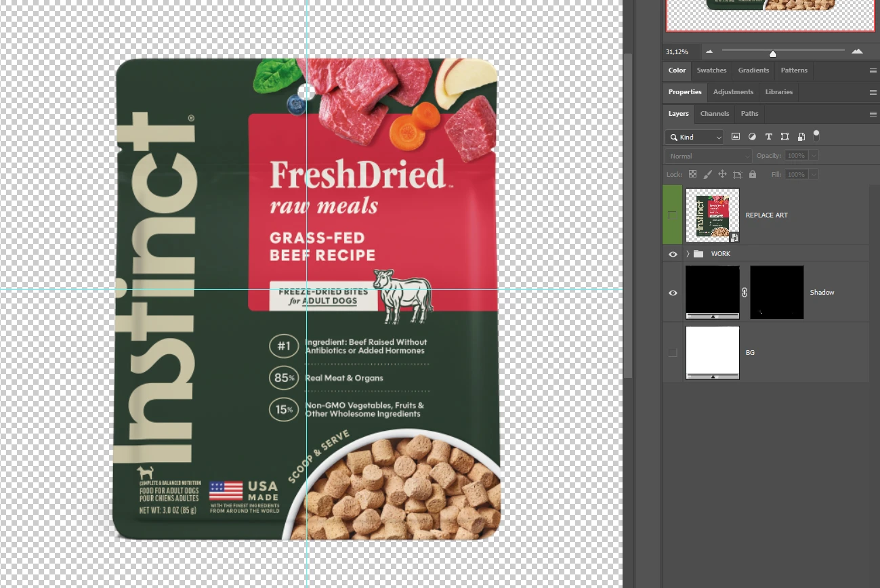Click the Fill 100% value field
Viewport: 880px width, 588px height.
coord(797,174)
